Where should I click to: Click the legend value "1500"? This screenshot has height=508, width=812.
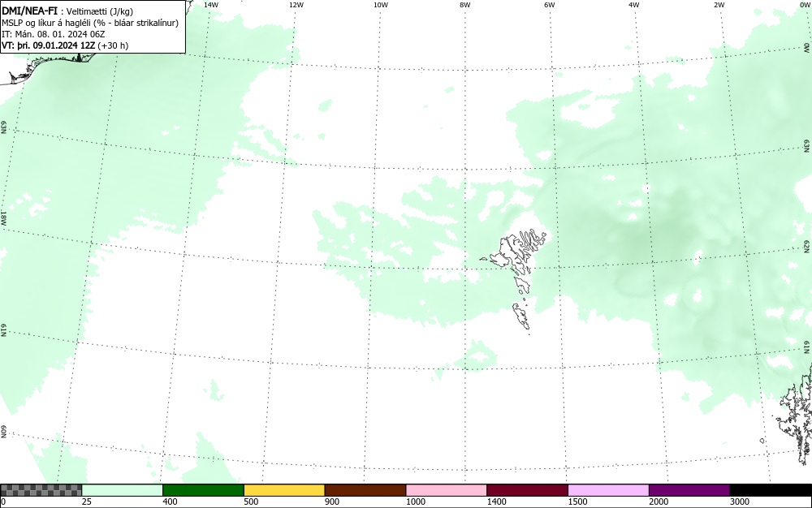[x=577, y=502]
